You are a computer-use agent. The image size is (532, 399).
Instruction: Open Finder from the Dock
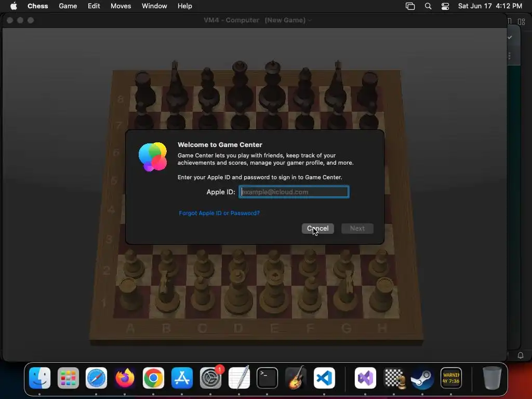[x=39, y=378]
